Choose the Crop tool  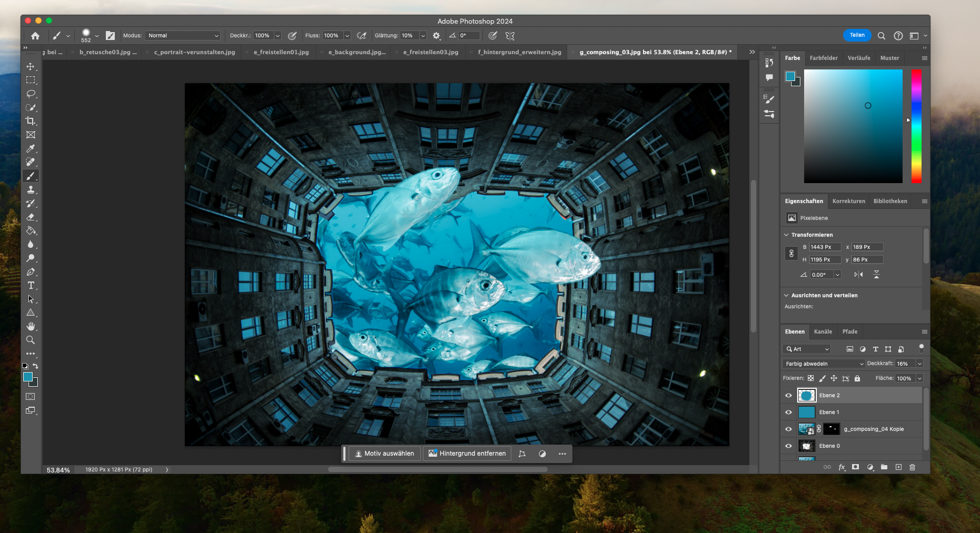(x=31, y=121)
